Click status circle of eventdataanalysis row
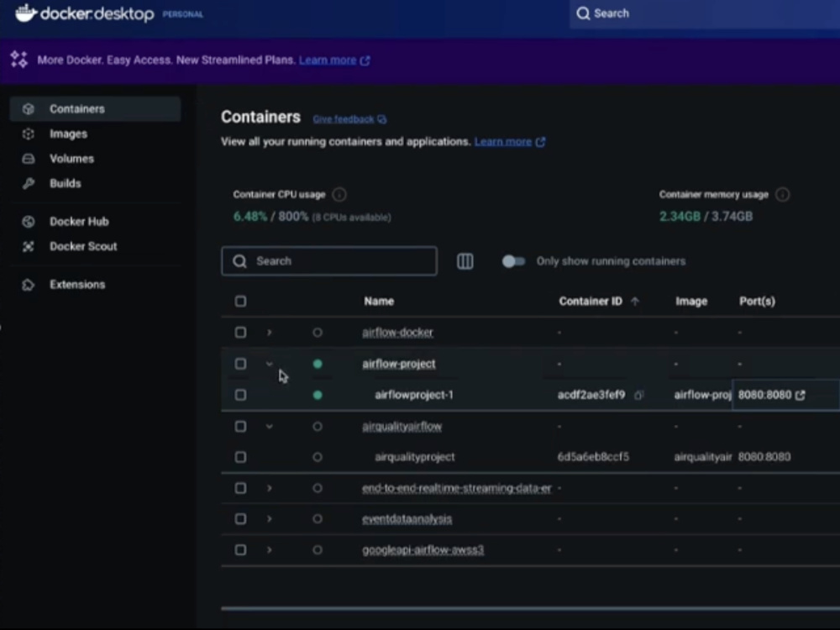The image size is (840, 630). click(x=318, y=519)
